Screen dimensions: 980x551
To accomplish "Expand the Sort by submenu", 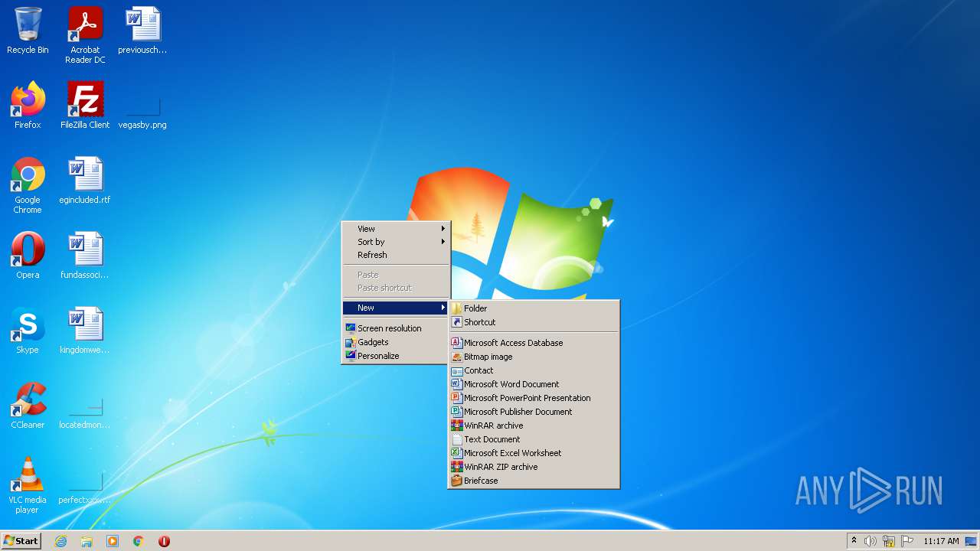I will click(x=396, y=242).
